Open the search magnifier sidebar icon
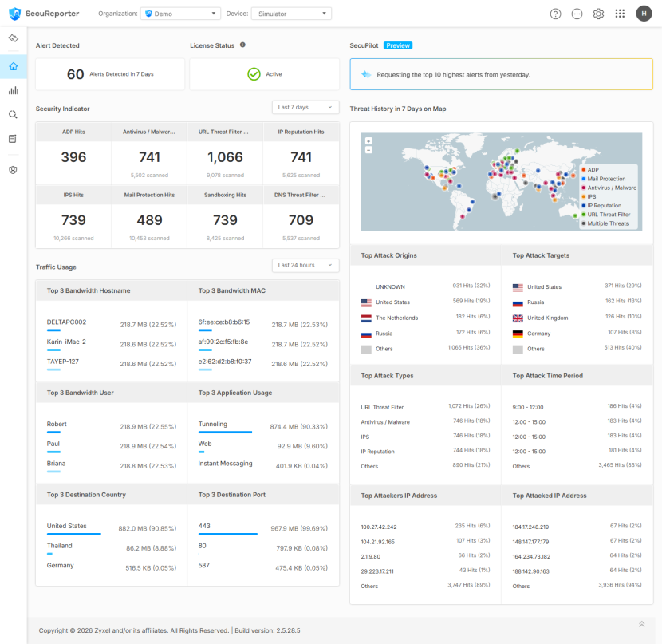The height and width of the screenshot is (644, 662). pyautogui.click(x=14, y=114)
